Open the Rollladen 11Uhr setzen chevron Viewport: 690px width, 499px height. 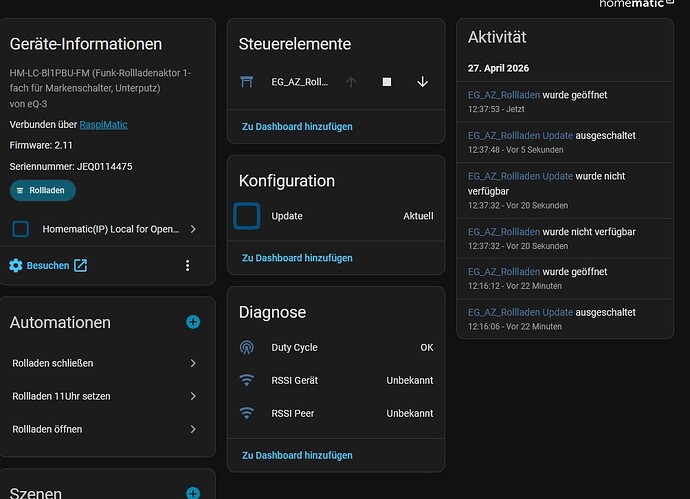pos(193,396)
